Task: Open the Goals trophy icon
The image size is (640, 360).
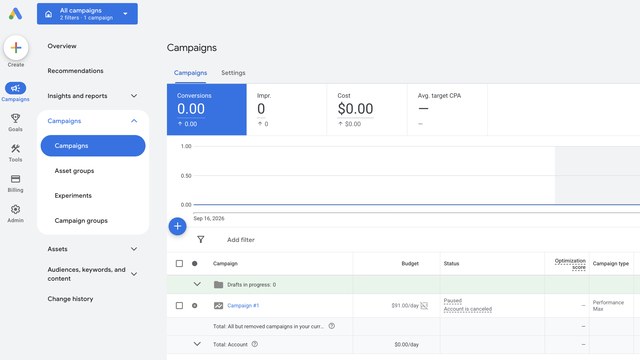Action: [16, 118]
